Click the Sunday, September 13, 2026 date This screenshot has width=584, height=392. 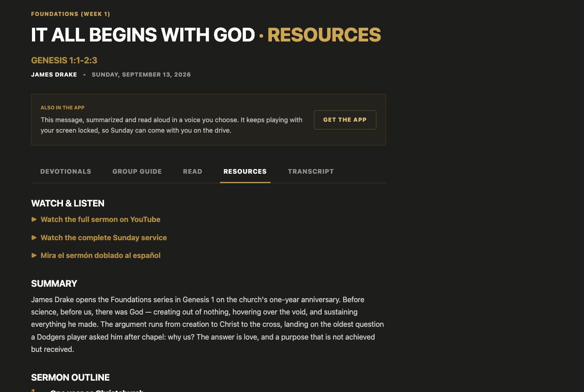point(141,74)
